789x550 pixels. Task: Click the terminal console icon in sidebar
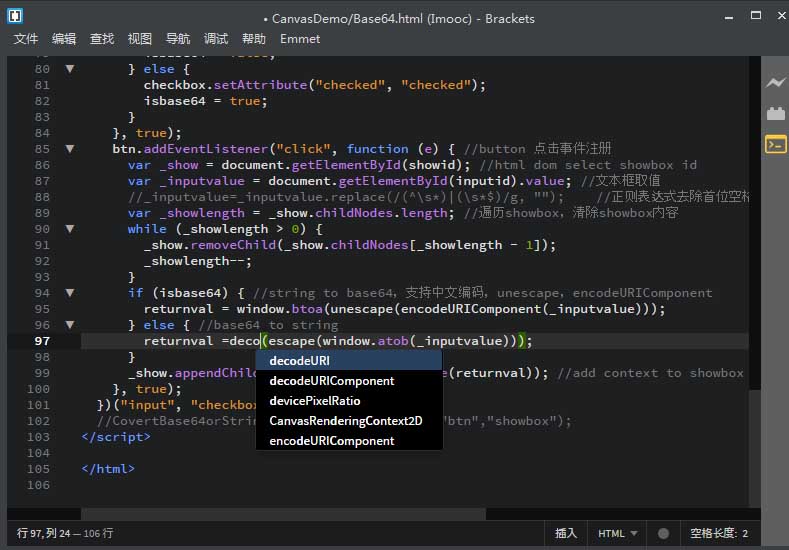(x=775, y=145)
